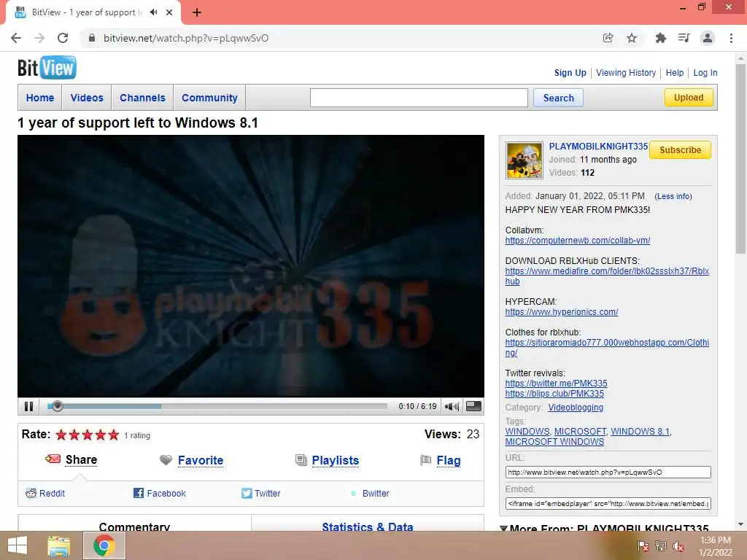The image size is (747, 560).
Task: Subscribe to PLAYMOBILKNIGHT335
Action: 681,150
